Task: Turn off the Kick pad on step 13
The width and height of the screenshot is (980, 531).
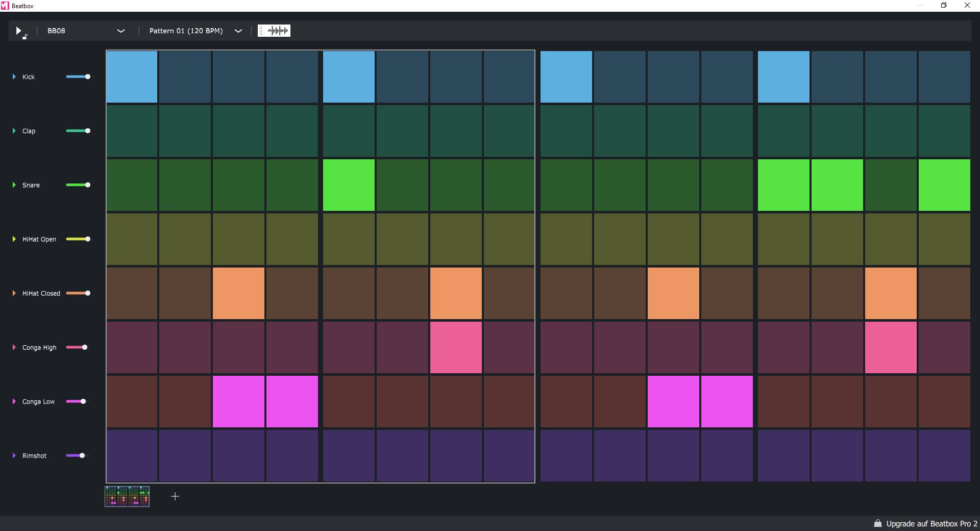Action: coord(783,77)
